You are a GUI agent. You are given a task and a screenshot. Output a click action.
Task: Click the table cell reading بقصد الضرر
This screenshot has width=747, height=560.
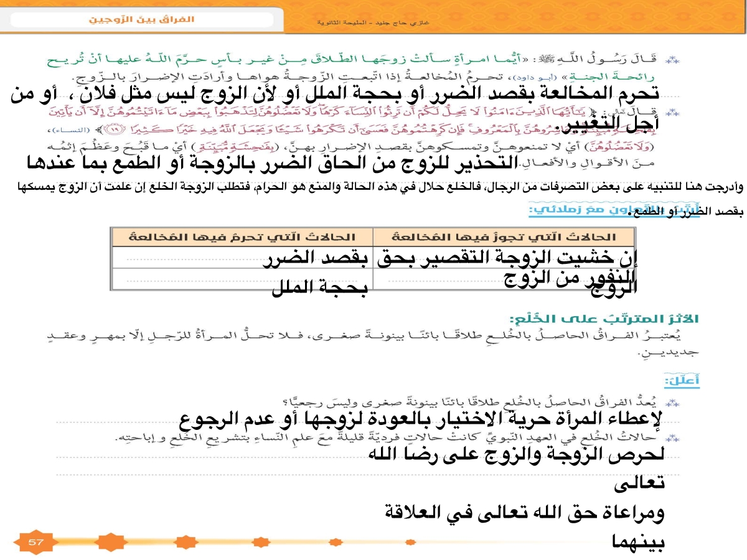point(316,258)
